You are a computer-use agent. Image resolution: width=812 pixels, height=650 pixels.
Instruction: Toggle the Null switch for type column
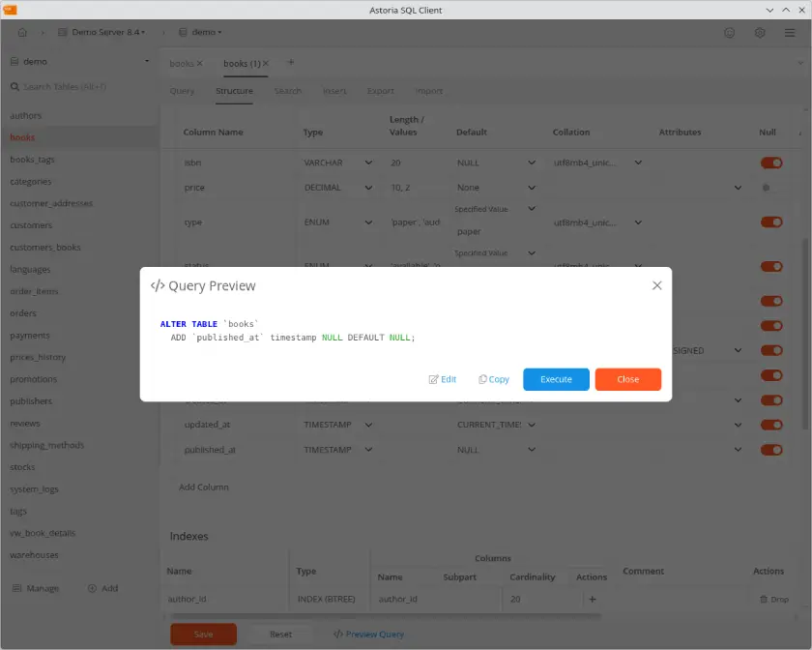(771, 222)
